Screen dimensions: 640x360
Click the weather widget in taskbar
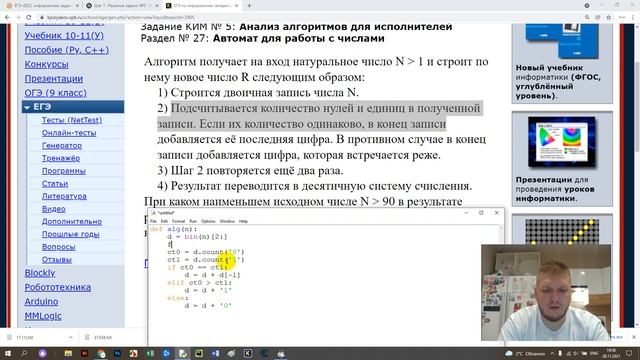(x=526, y=353)
